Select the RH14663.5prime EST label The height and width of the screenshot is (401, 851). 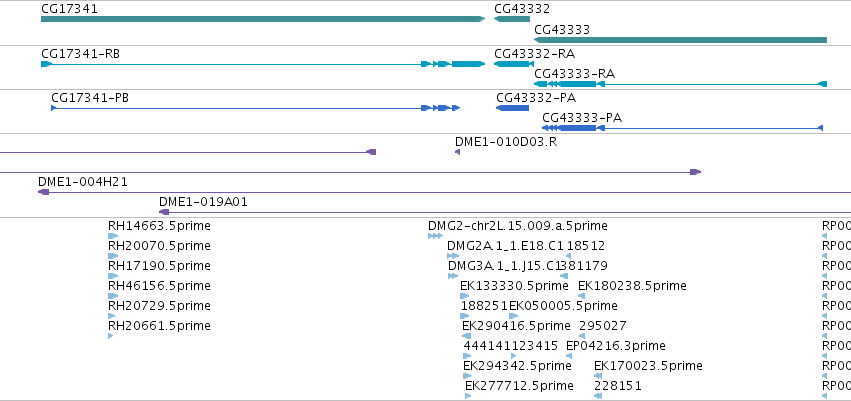[160, 226]
